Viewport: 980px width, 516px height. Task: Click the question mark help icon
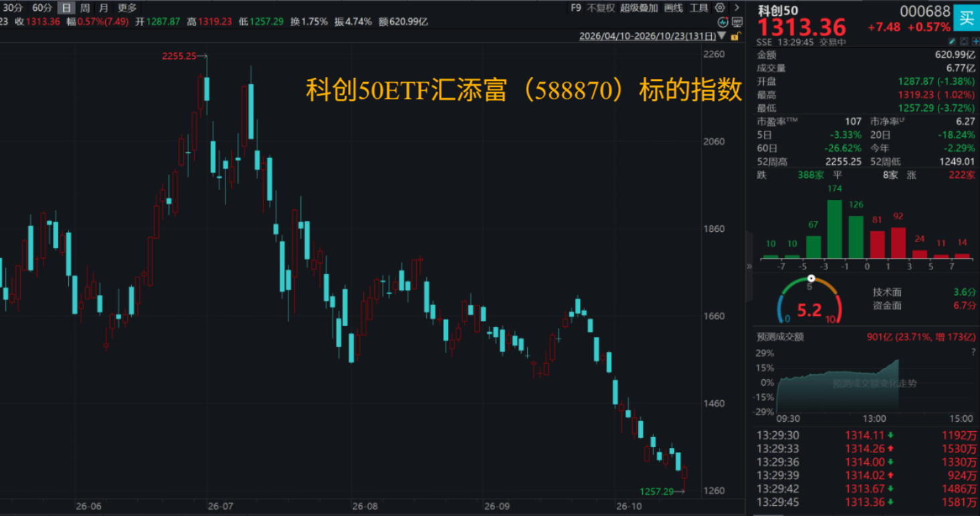(x=973, y=352)
